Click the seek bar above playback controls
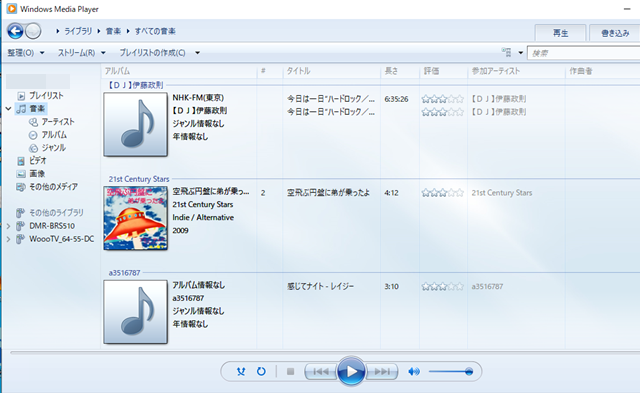 point(325,352)
